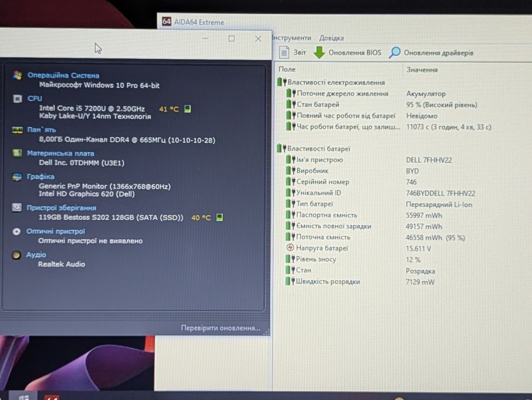Click the optical disc icon
532x400 pixels.
[17, 232]
